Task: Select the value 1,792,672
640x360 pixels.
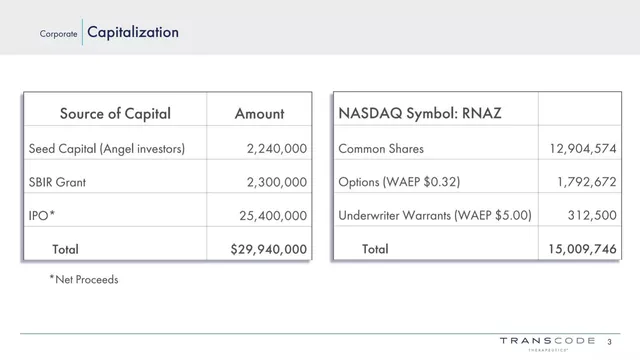Action: click(587, 182)
